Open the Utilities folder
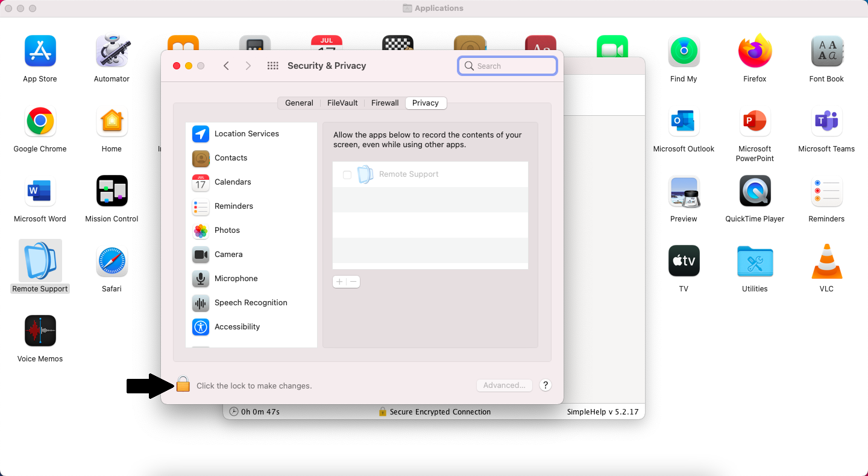The height and width of the screenshot is (476, 868). [755, 261]
